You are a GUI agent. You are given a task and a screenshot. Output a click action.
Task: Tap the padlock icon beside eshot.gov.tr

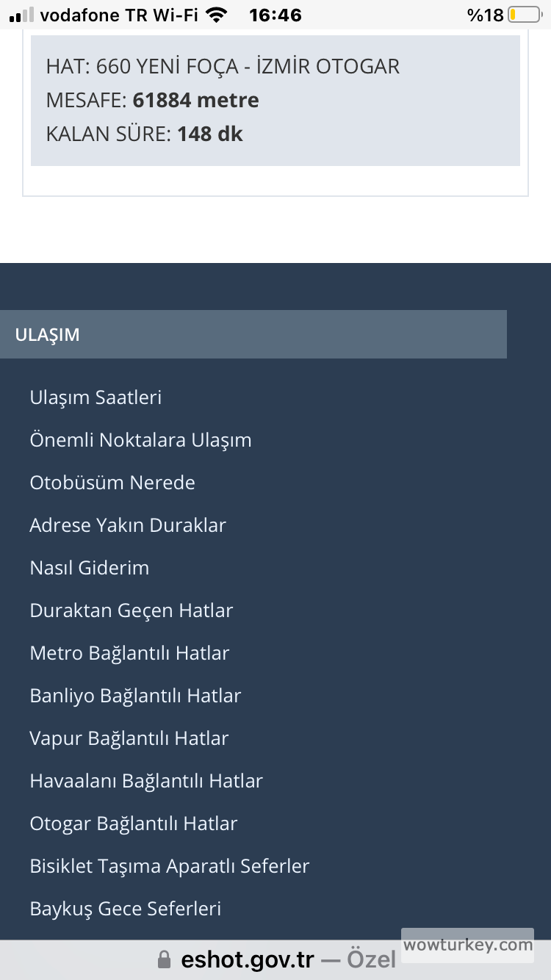[165, 959]
